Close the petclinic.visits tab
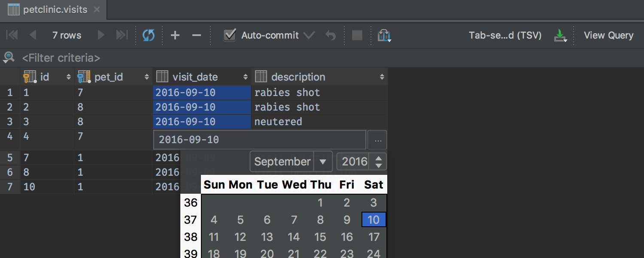 (x=97, y=9)
